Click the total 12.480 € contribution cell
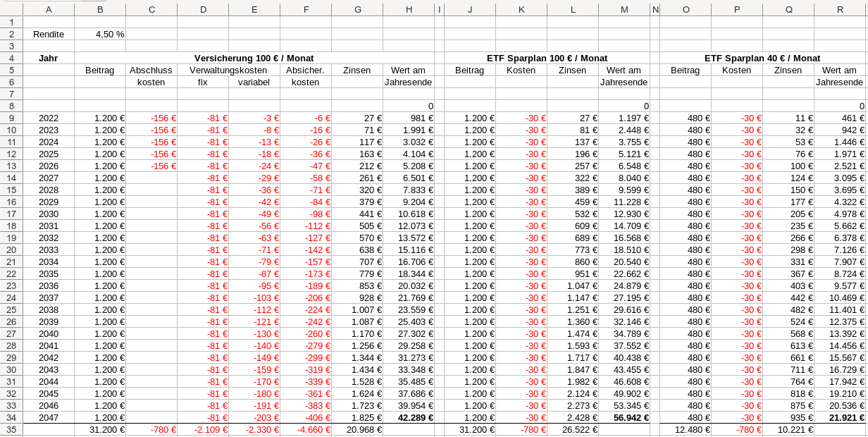Viewport: 868px width, 437px height. (x=686, y=429)
